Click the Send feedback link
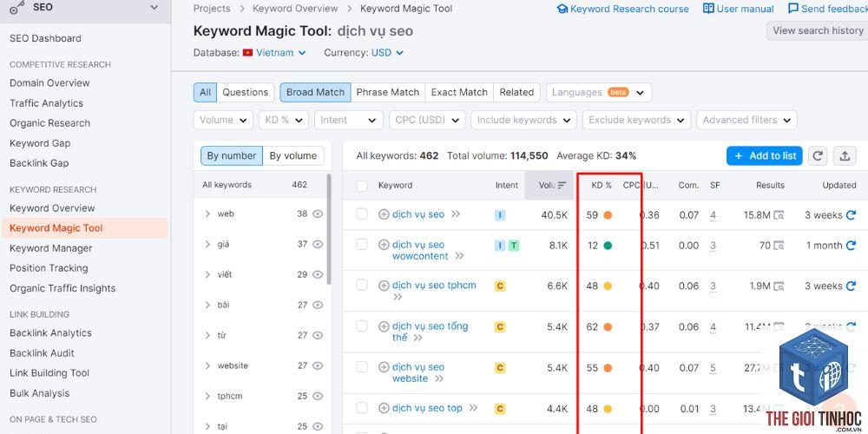 click(x=827, y=9)
